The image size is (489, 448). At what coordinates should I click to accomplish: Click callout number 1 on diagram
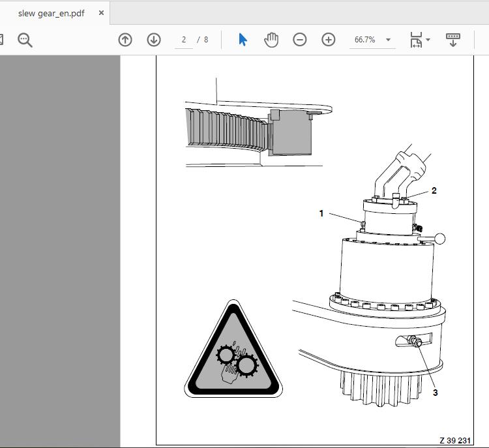[x=321, y=214]
